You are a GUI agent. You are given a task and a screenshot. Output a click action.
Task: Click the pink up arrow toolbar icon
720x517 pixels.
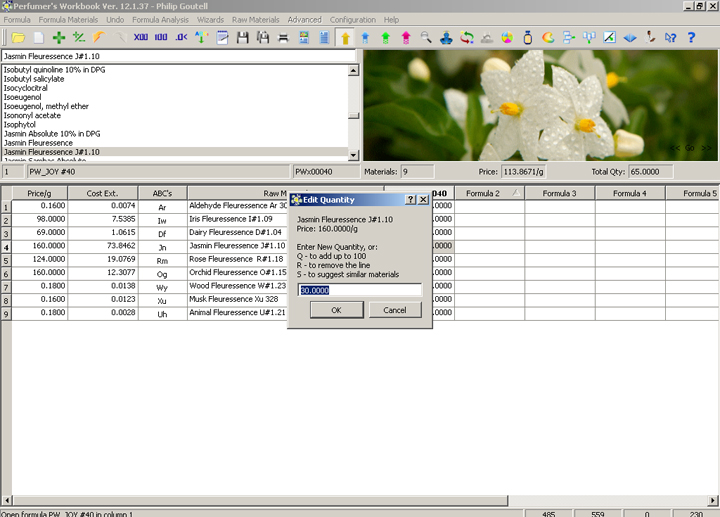(406, 38)
